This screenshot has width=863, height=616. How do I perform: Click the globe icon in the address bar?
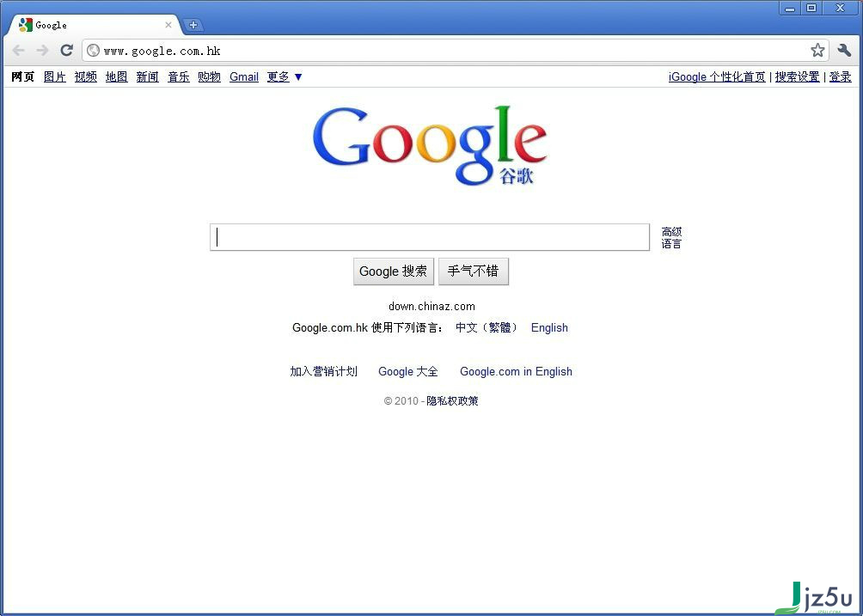point(94,51)
